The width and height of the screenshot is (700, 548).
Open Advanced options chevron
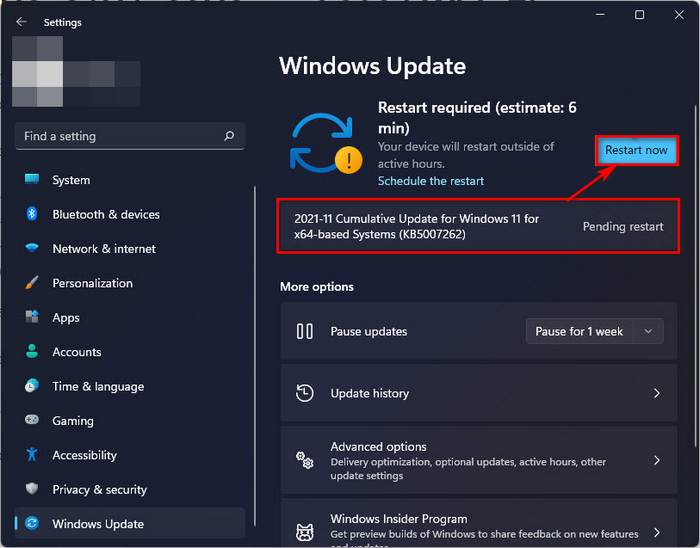657,460
